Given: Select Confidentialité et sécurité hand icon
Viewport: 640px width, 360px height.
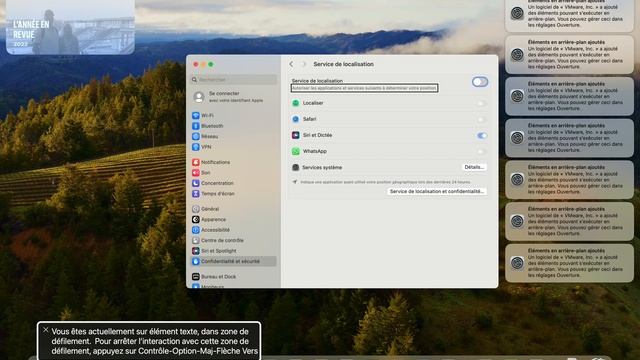Looking at the screenshot, I should (x=196, y=261).
